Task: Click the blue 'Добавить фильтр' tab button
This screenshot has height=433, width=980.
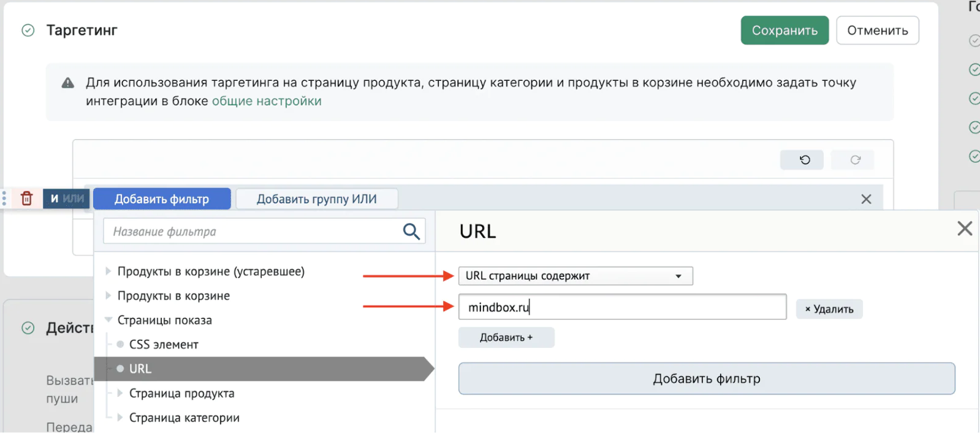Action: click(162, 199)
